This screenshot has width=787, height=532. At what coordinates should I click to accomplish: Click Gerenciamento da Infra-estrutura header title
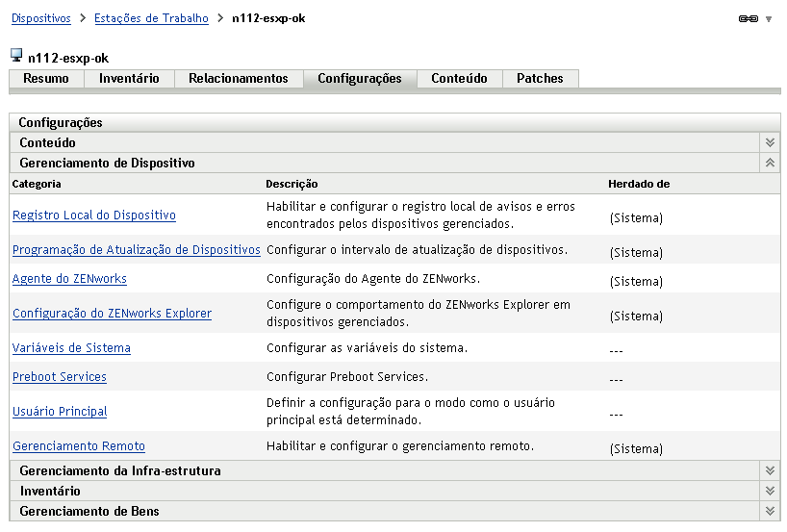point(120,470)
